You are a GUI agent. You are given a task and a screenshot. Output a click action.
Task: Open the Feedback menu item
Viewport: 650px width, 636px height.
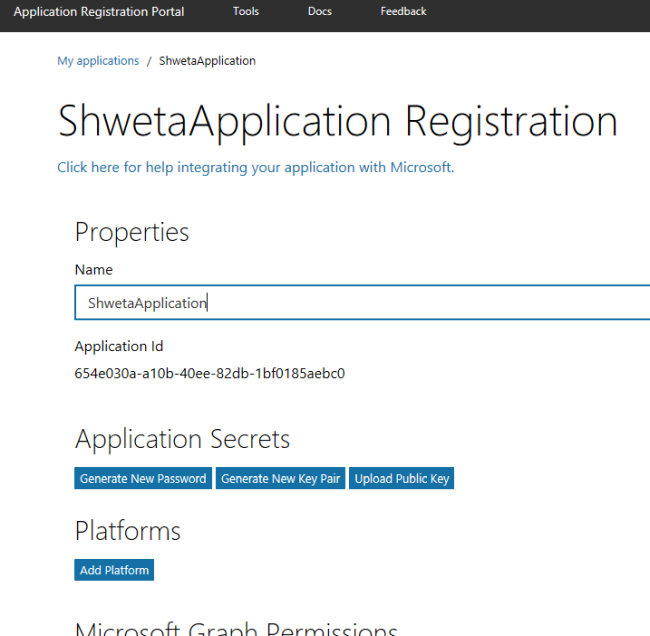point(403,12)
